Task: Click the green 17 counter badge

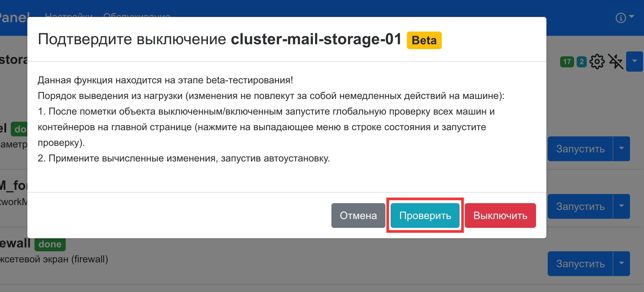Action: [567, 62]
